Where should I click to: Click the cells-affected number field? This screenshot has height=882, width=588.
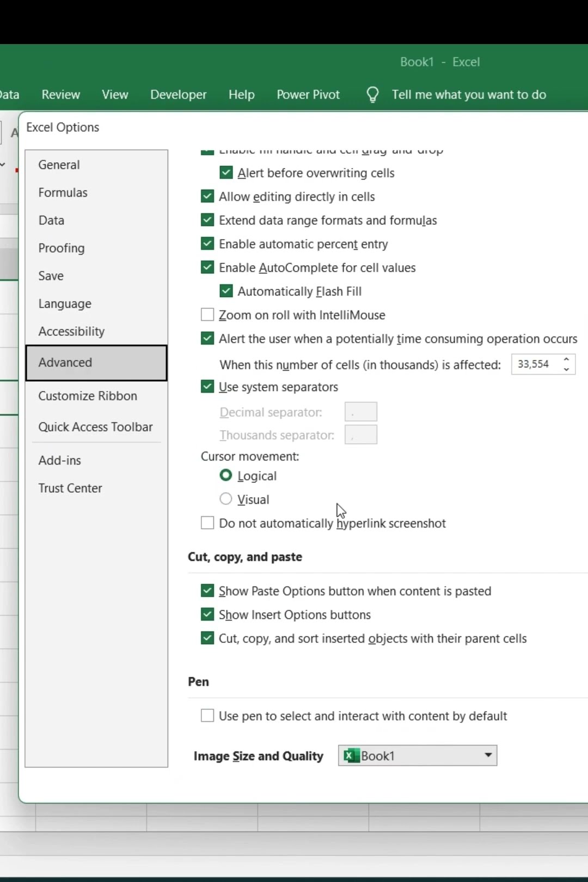[535, 364]
